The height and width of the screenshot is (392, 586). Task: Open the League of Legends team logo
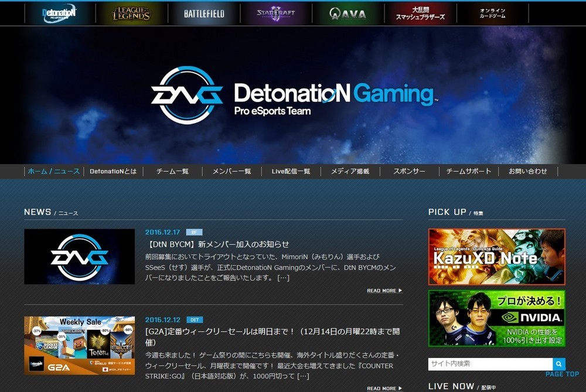click(x=132, y=13)
